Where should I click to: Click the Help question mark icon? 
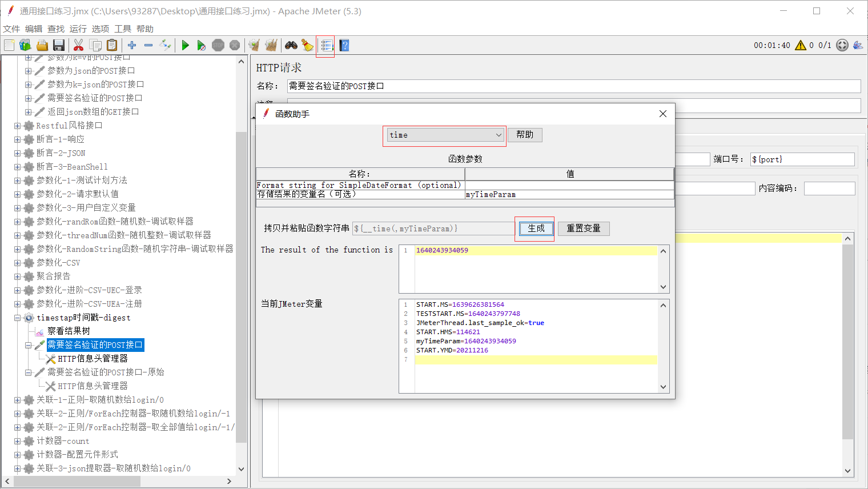[344, 45]
